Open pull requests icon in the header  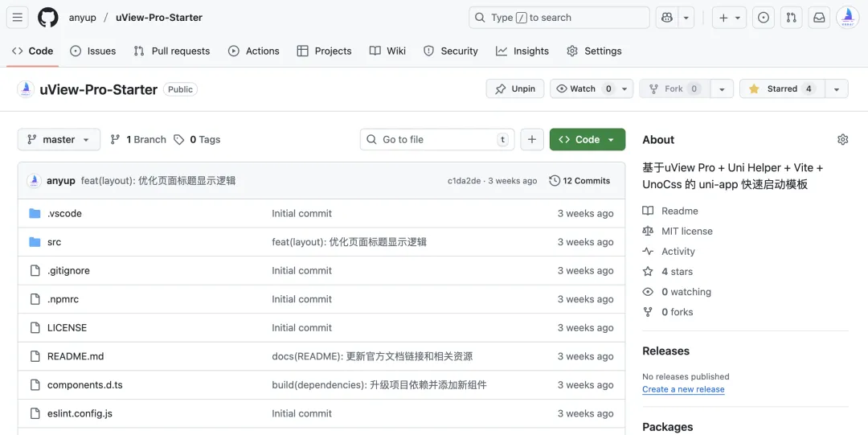pos(791,18)
